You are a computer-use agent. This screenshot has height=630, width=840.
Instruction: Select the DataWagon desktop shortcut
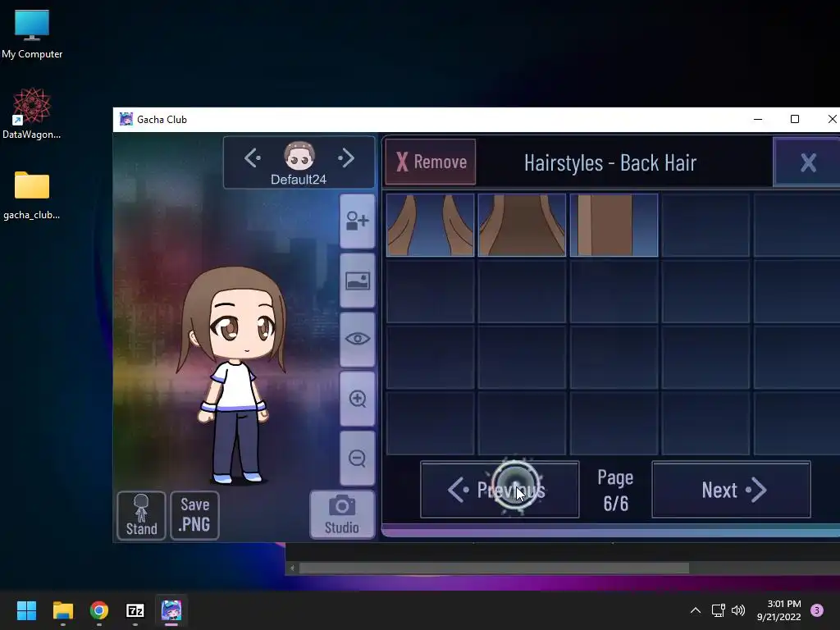pyautogui.click(x=32, y=113)
